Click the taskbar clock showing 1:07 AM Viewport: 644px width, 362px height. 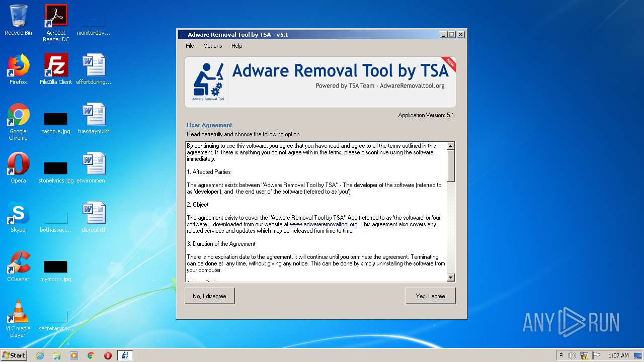click(x=618, y=355)
